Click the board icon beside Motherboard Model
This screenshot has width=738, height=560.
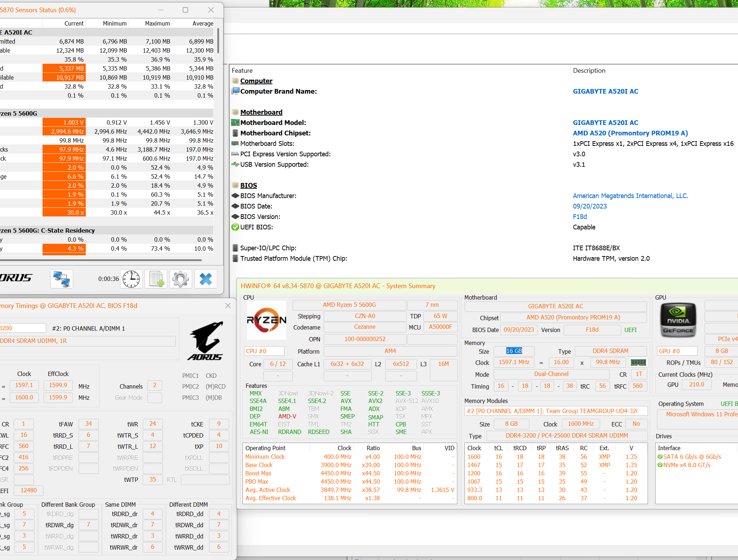235,122
